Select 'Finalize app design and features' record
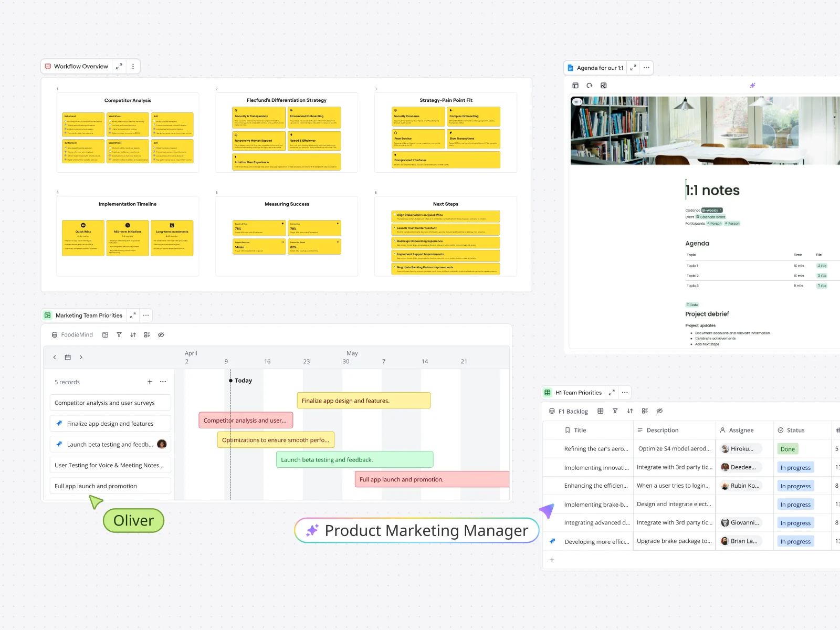 (110, 424)
